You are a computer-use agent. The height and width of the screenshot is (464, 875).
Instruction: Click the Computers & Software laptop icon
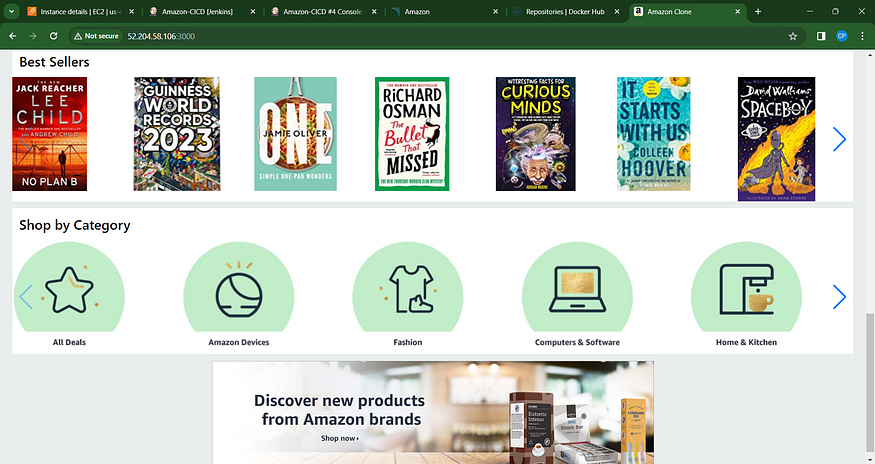pyautogui.click(x=577, y=289)
